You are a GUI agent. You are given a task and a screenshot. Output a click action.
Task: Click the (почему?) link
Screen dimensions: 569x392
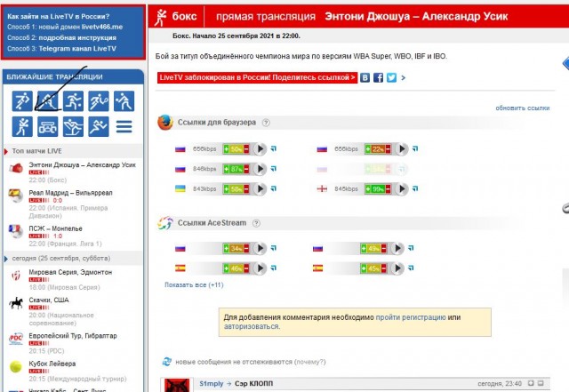click(x=310, y=362)
